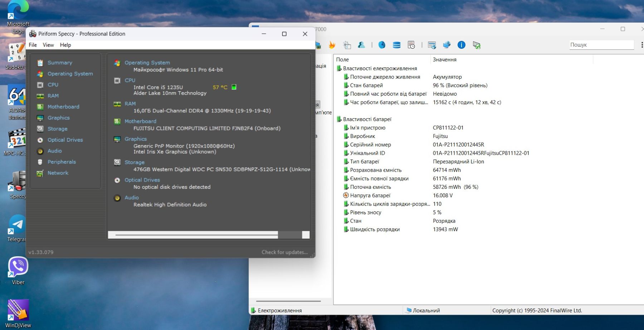Switch to Motherboard section in Speccy sidebar
This screenshot has height=330, width=644.
tap(63, 107)
